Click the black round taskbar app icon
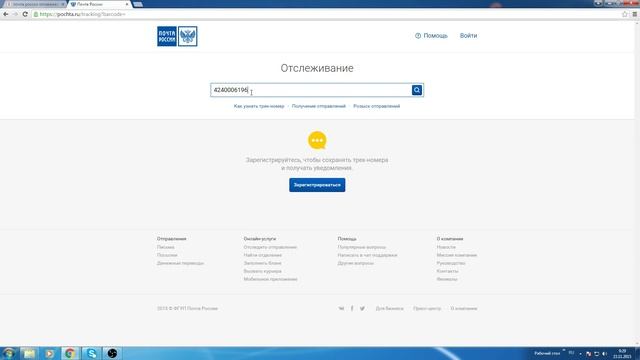This screenshot has width=640, height=360. point(112,353)
